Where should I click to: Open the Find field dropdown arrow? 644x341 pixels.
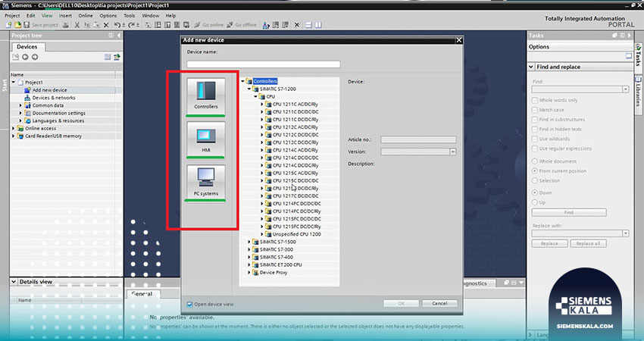click(x=625, y=89)
